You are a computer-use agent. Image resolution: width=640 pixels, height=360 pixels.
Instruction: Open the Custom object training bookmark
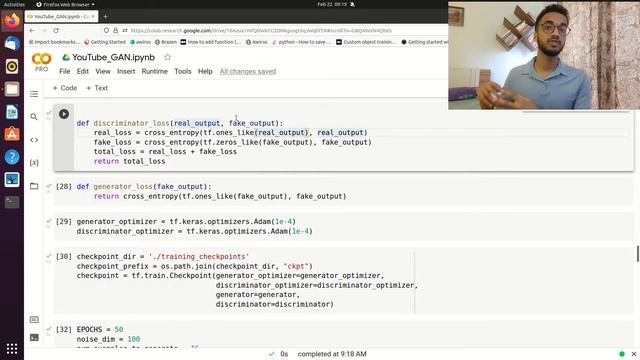366,42
